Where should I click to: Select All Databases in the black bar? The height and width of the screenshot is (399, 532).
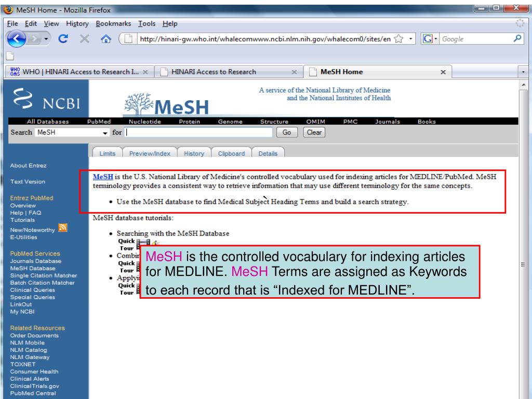(48, 122)
